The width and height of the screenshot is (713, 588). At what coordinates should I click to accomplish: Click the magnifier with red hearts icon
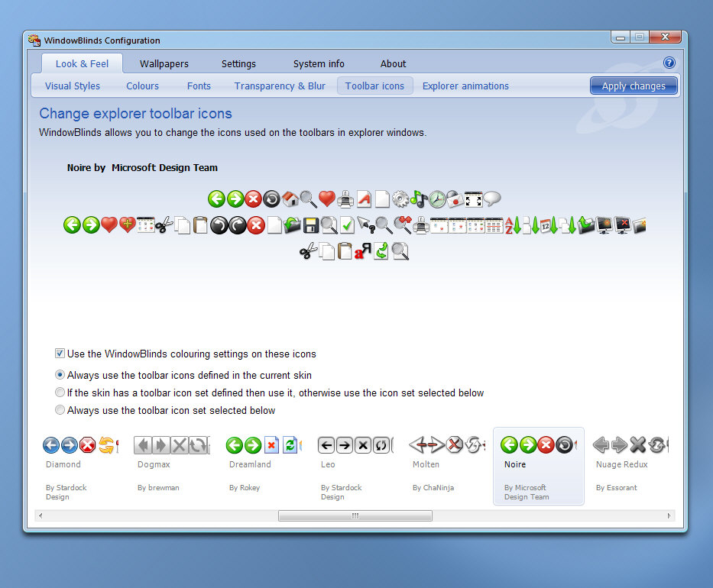[x=403, y=225]
